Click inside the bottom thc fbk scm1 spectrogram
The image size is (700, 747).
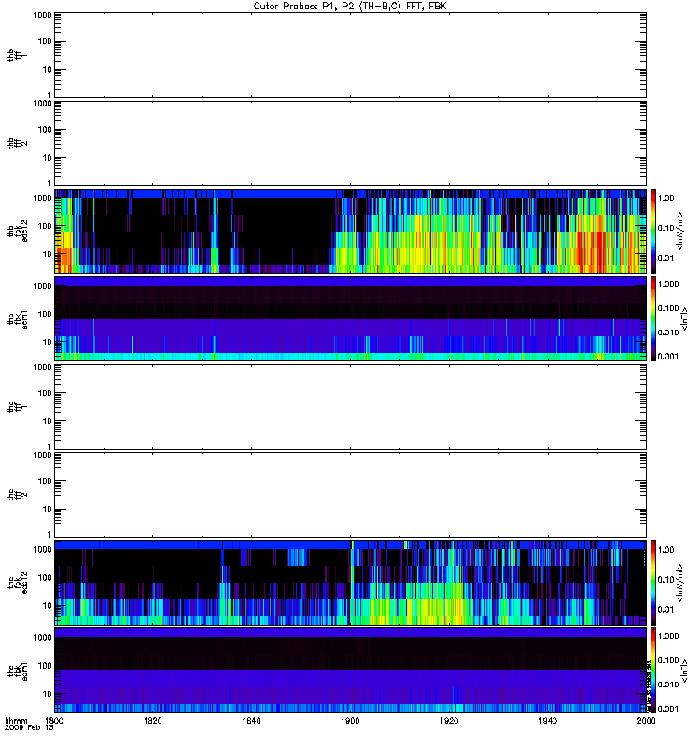tap(350, 670)
